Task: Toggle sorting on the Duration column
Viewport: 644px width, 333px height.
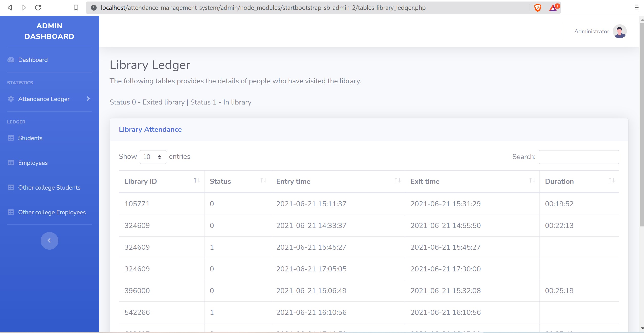Action: 612,180
